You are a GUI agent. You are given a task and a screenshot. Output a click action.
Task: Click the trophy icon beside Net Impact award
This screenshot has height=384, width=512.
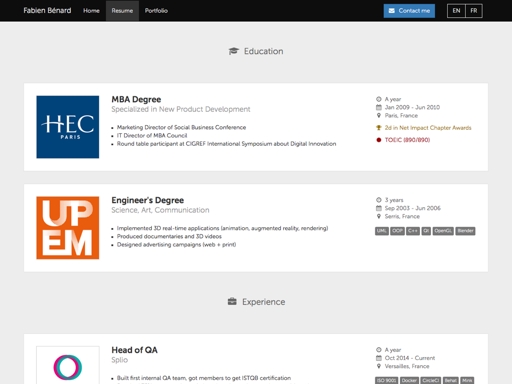pyautogui.click(x=379, y=128)
